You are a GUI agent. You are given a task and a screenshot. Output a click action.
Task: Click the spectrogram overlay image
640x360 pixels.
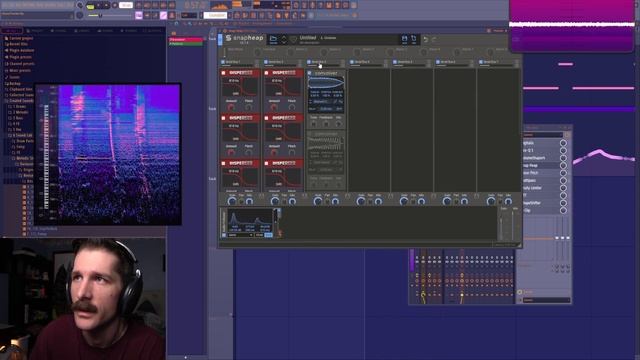coord(108,154)
